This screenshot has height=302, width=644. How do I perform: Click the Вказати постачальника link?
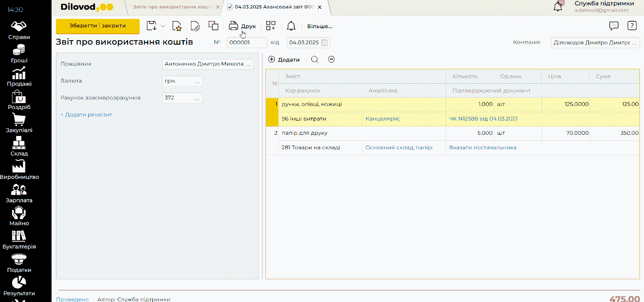(483, 148)
